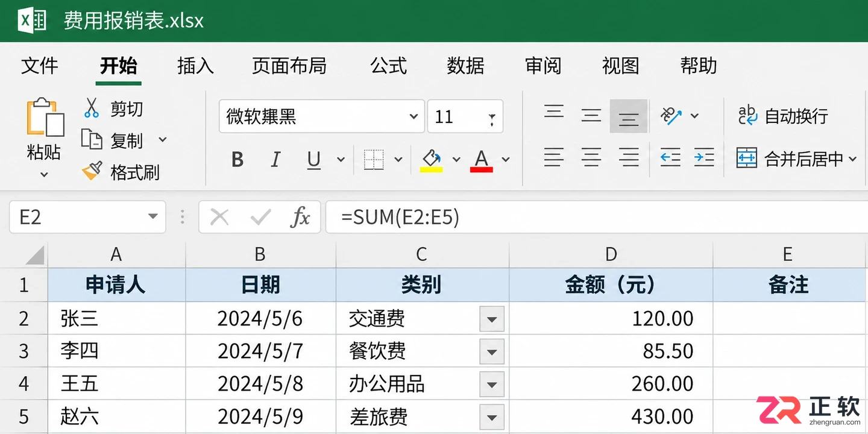Click the Borders icon
This screenshot has width=868, height=434.
click(374, 160)
